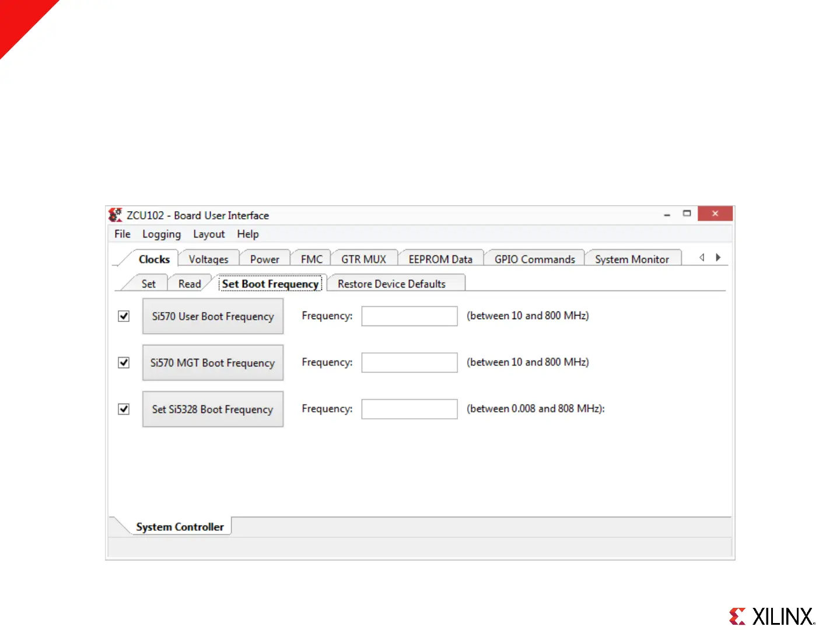Toggle the Si570 User Boot Frequency checkbox
The width and height of the screenshot is (840, 630).
pos(124,316)
